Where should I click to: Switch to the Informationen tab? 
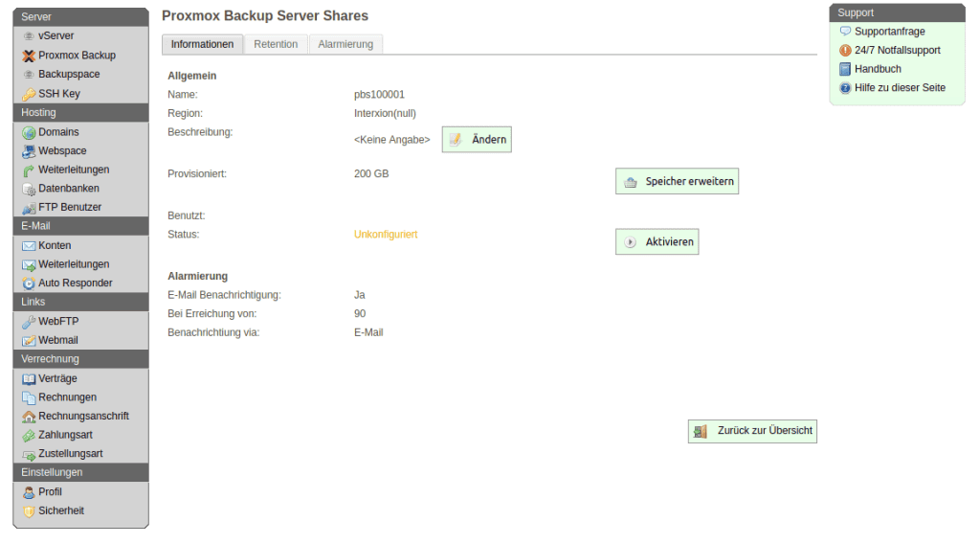click(x=203, y=44)
